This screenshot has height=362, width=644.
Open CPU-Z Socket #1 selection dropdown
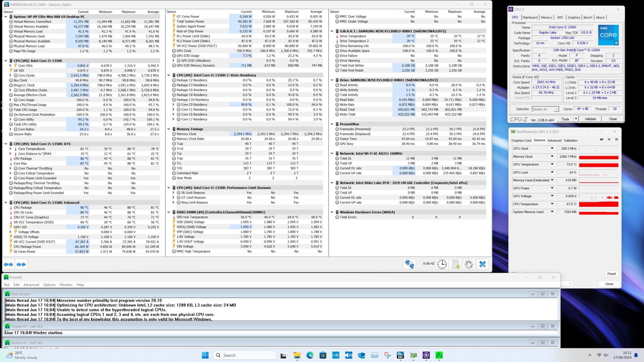(x=556, y=109)
